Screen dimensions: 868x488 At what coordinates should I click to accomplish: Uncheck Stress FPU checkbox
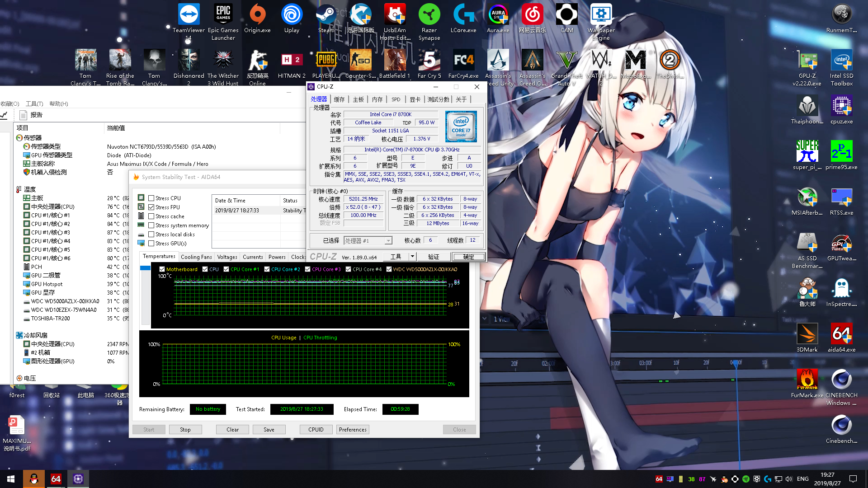coord(151,207)
